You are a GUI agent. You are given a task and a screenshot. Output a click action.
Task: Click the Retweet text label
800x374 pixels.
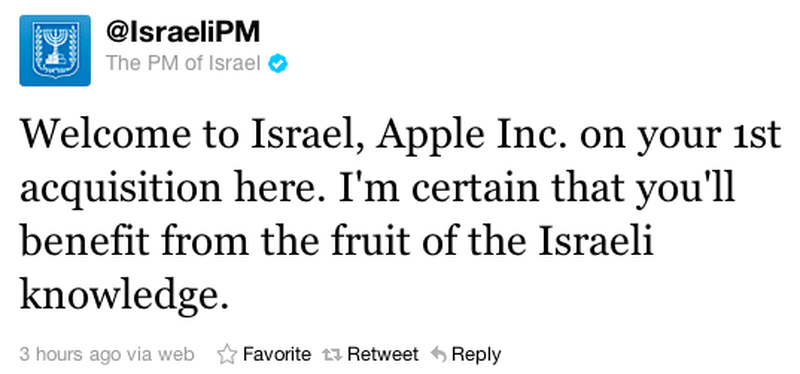pyautogui.click(x=383, y=354)
